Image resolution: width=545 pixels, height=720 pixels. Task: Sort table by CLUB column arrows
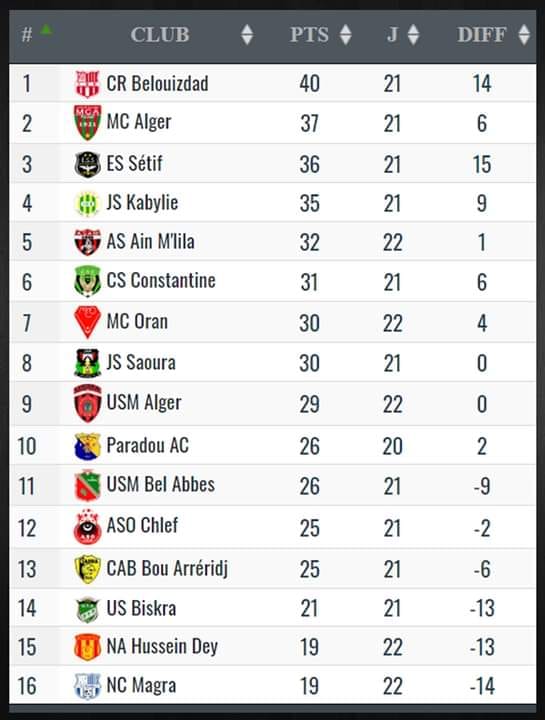pos(247,35)
